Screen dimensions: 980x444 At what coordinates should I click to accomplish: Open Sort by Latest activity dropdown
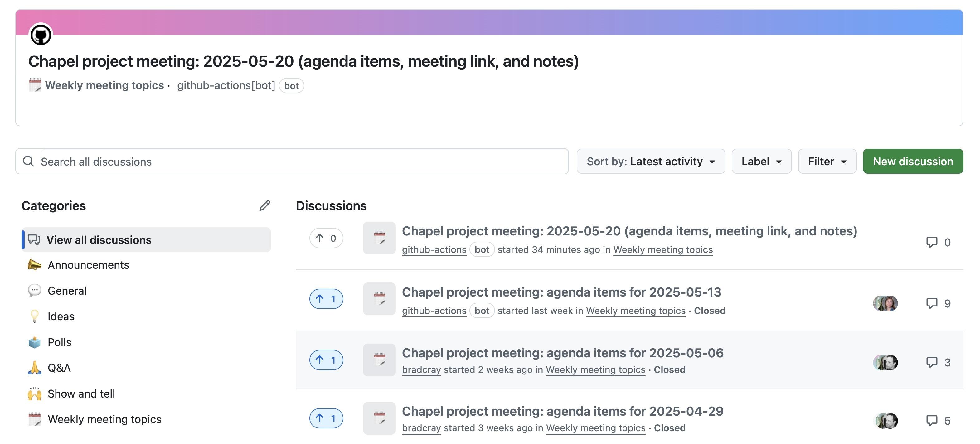tap(651, 161)
